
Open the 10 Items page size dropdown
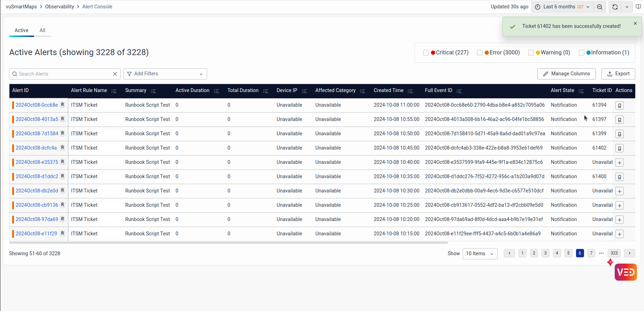[x=480, y=253]
